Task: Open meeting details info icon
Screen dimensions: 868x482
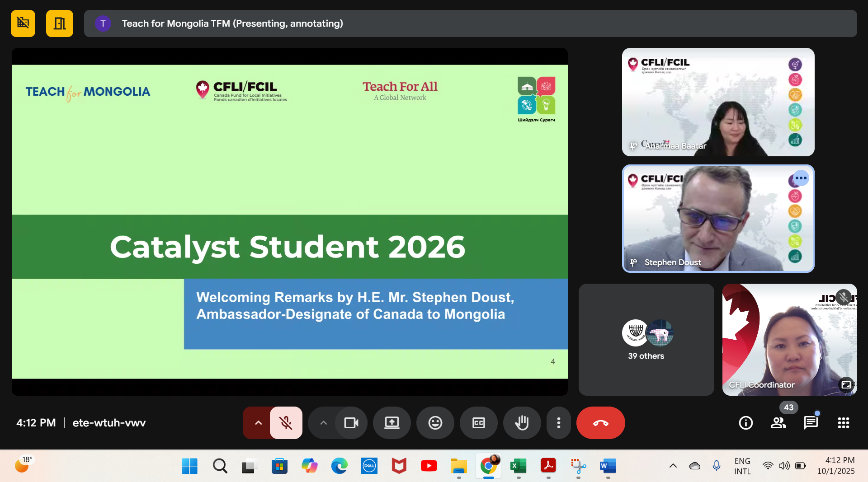Action: tap(745, 423)
